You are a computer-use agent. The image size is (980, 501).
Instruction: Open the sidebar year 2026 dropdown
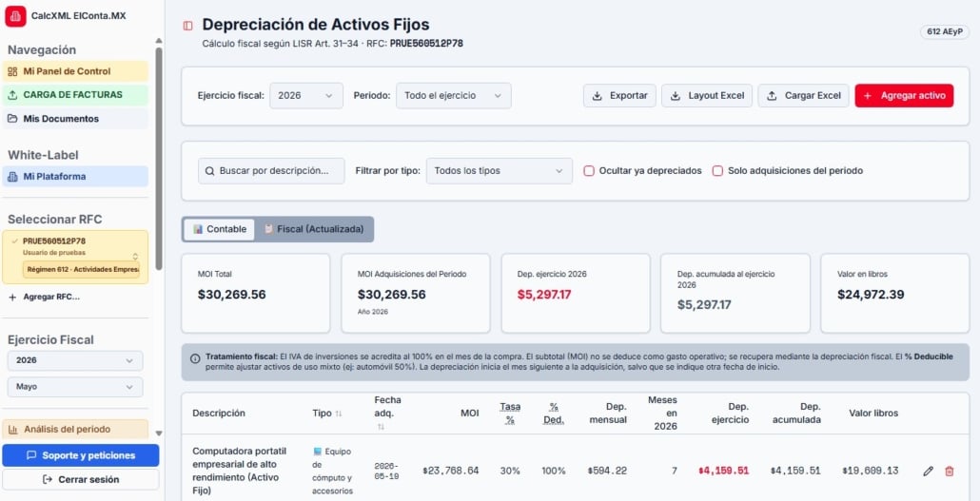pos(75,360)
